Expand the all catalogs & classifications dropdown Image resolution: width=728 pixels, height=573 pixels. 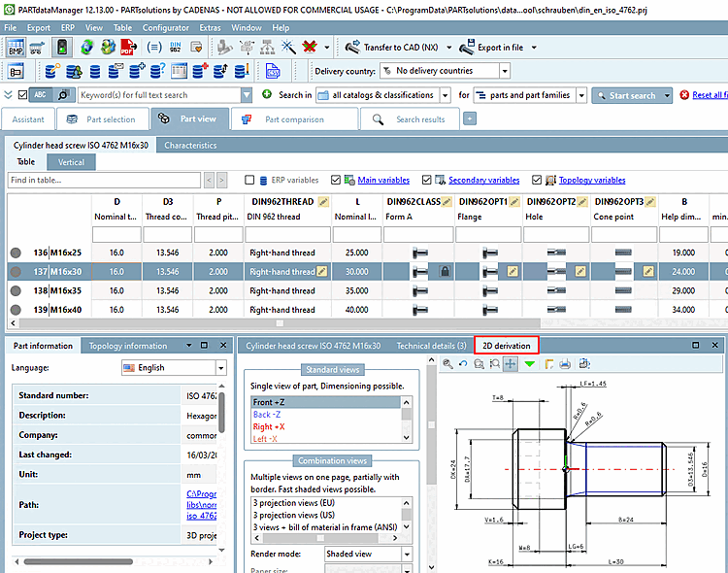(x=446, y=95)
